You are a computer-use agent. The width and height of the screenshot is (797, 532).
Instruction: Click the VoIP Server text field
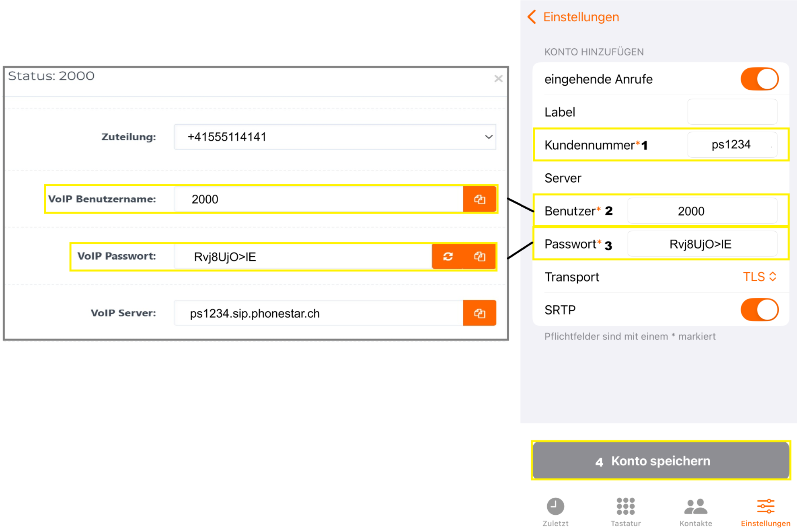318,313
